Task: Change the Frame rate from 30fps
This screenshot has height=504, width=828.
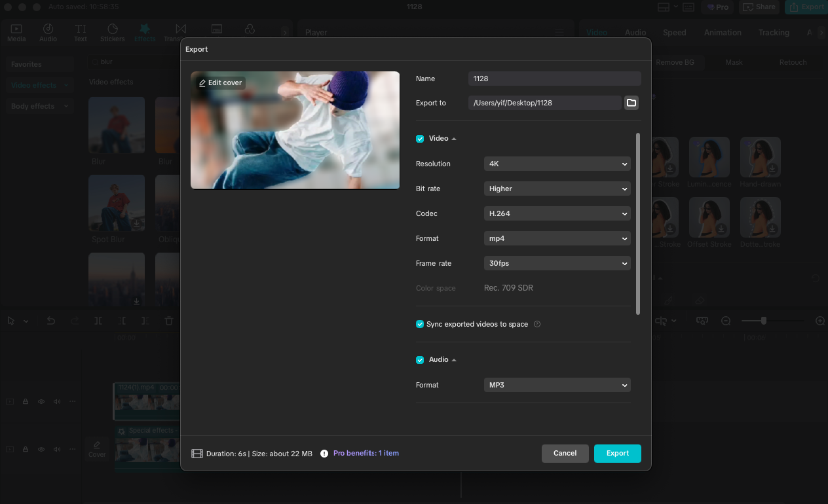Action: click(x=556, y=263)
